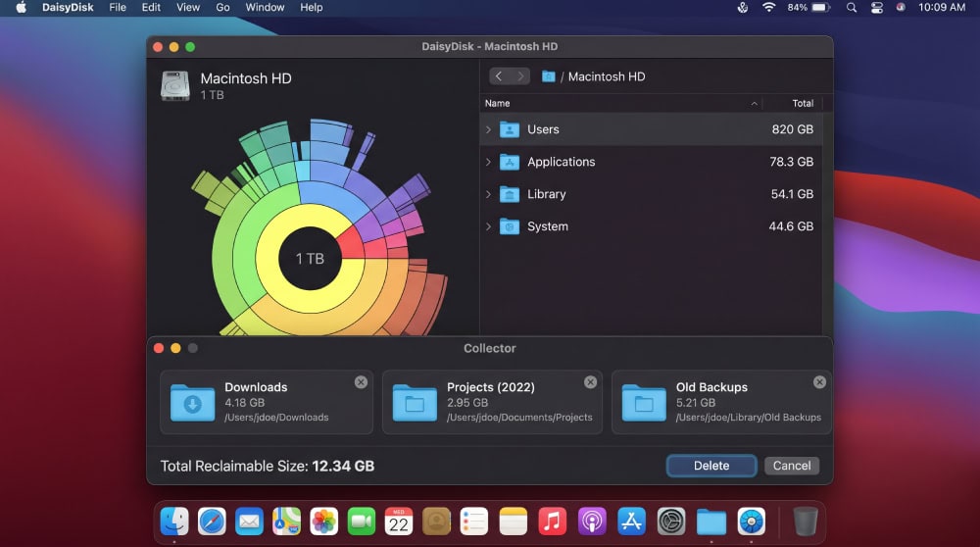
Task: Open Contacts from the Dock
Action: point(436,521)
